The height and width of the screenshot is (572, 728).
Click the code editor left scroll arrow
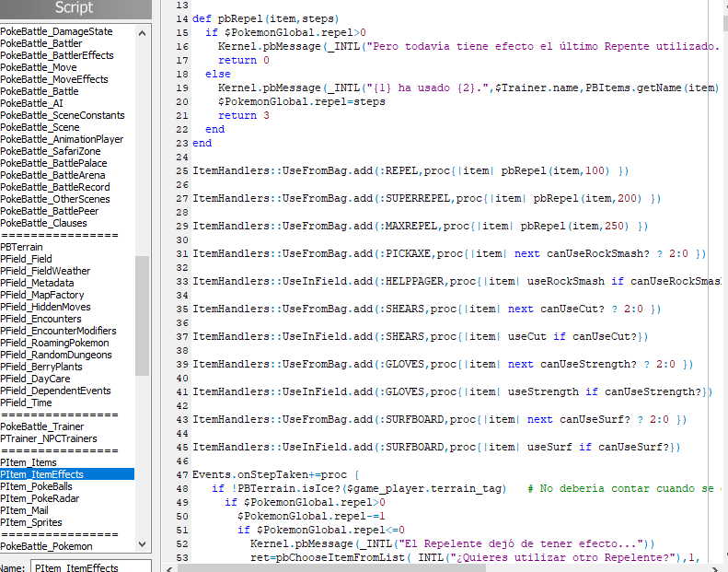[169, 567]
